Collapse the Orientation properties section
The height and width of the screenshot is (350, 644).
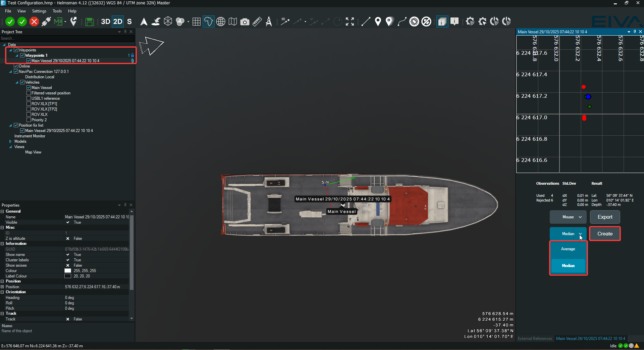pyautogui.click(x=2, y=292)
